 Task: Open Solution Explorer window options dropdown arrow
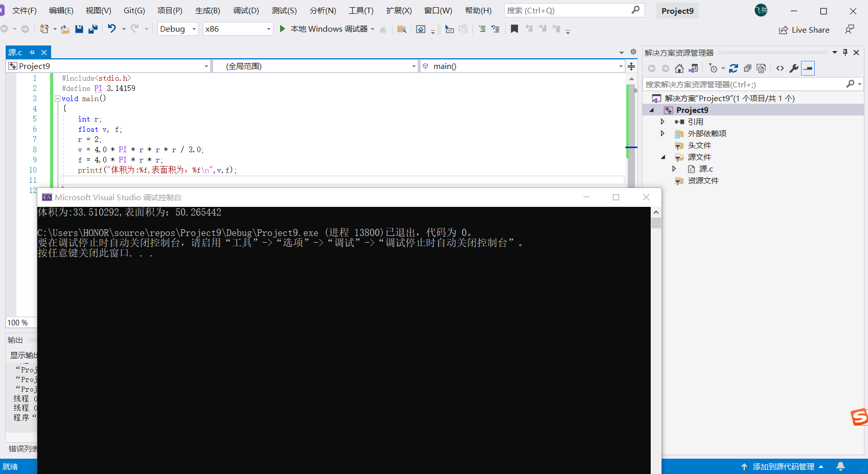click(x=835, y=52)
